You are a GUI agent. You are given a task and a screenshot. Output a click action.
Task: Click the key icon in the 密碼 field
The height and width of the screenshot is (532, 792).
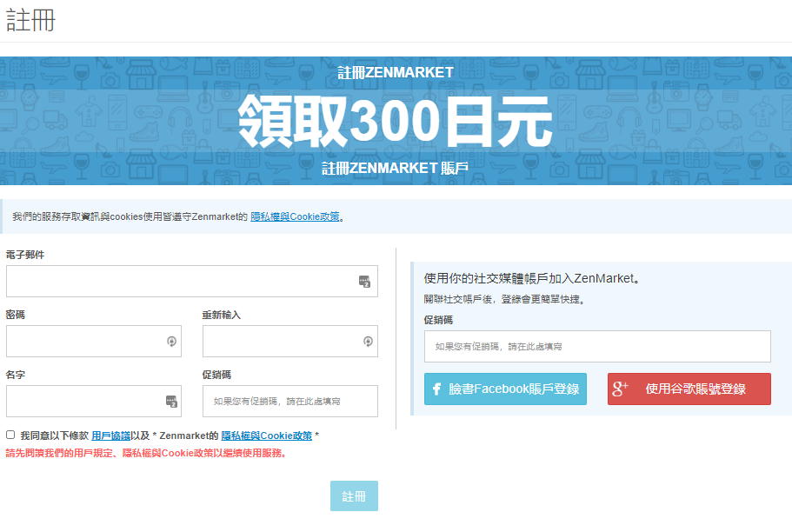(172, 342)
